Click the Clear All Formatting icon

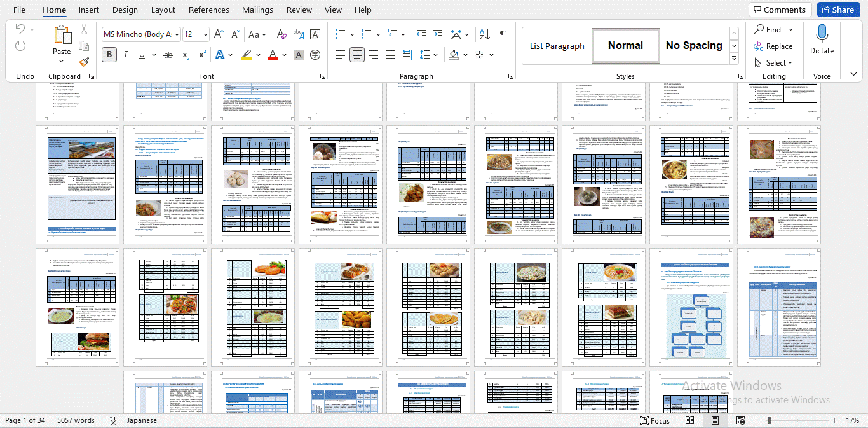pos(282,34)
